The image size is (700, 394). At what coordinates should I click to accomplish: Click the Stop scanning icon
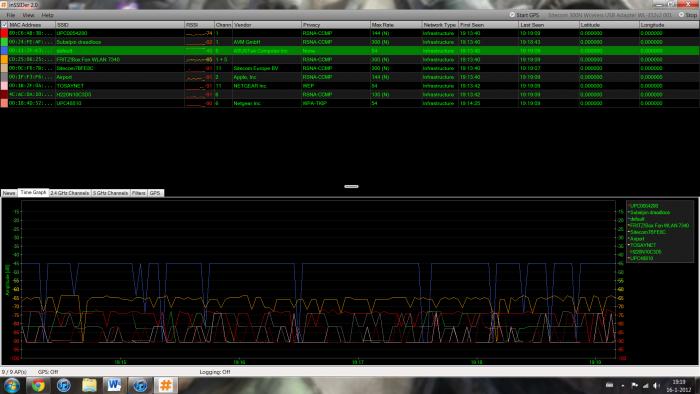(681, 15)
